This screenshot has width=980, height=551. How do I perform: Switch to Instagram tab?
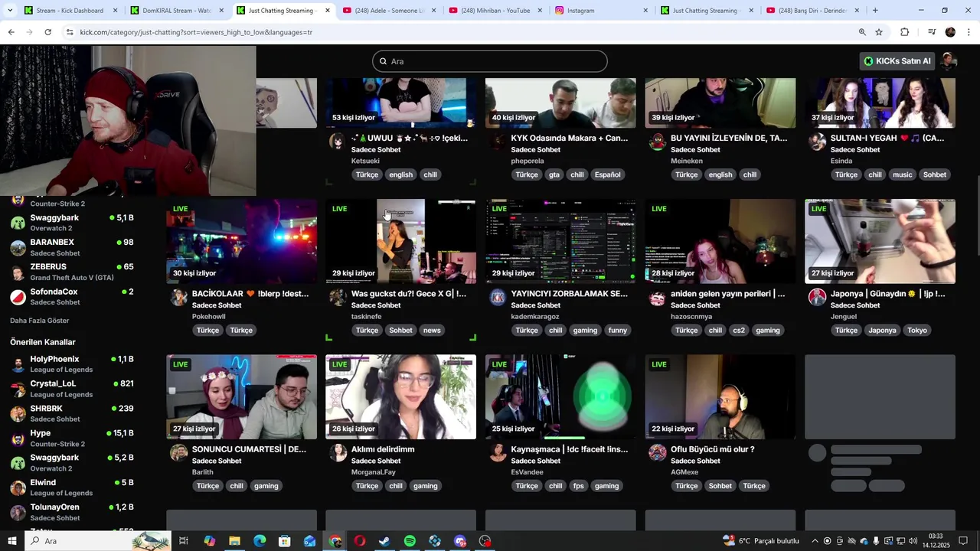(x=601, y=11)
